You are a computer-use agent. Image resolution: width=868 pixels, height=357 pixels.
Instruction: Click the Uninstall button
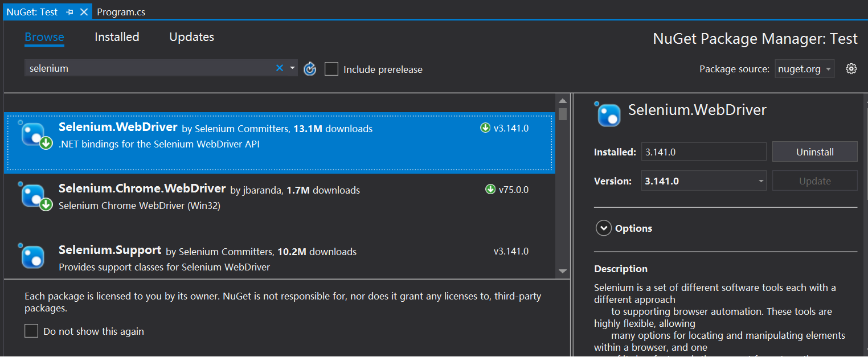pos(814,152)
